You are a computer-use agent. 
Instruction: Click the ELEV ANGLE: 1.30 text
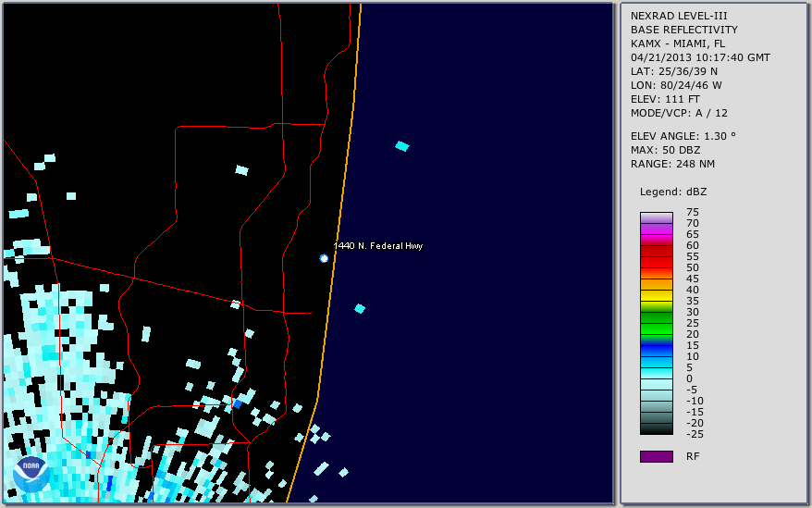[x=683, y=136]
